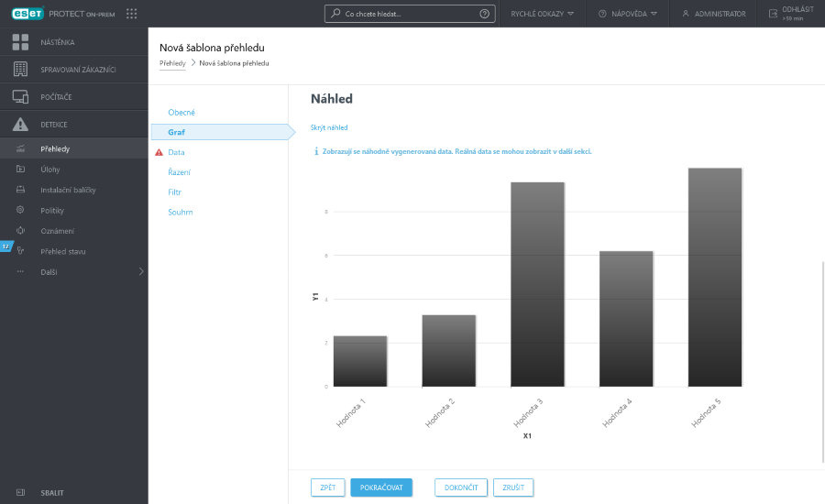The image size is (825, 504).
Task: Click the Hodnota 4 chart bar
Action: pos(626,319)
